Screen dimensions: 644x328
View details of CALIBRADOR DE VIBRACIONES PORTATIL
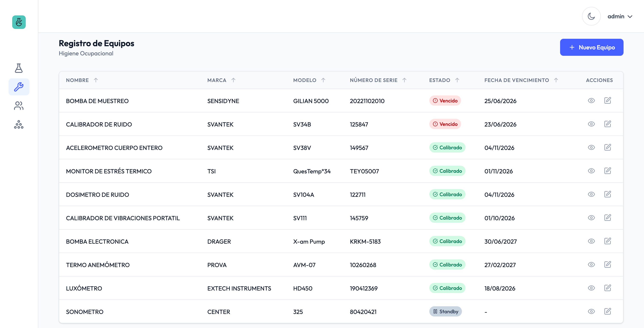pyautogui.click(x=591, y=218)
